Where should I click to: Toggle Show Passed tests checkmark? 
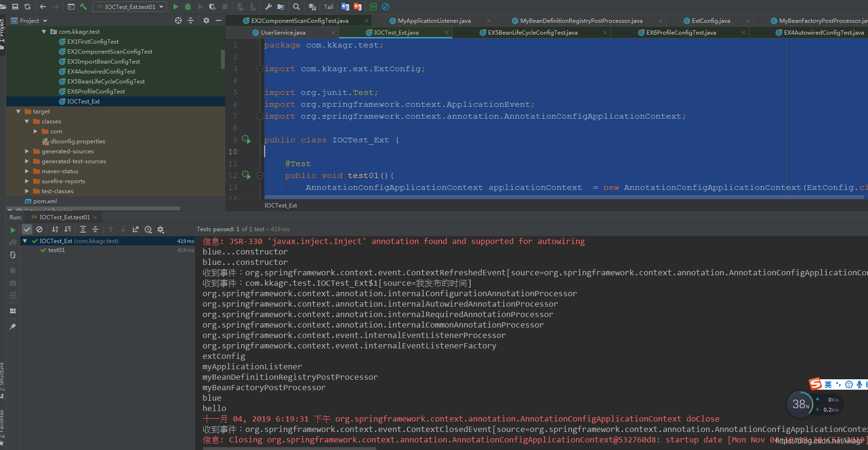click(27, 229)
